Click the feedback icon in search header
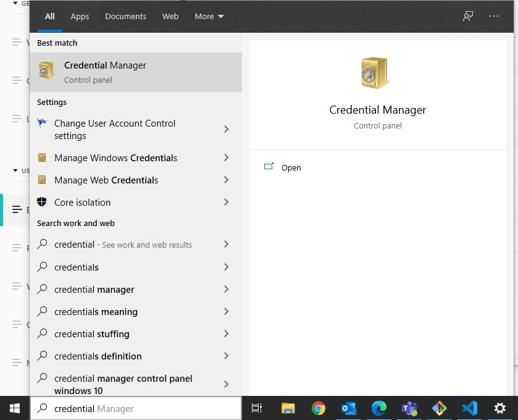 click(468, 16)
